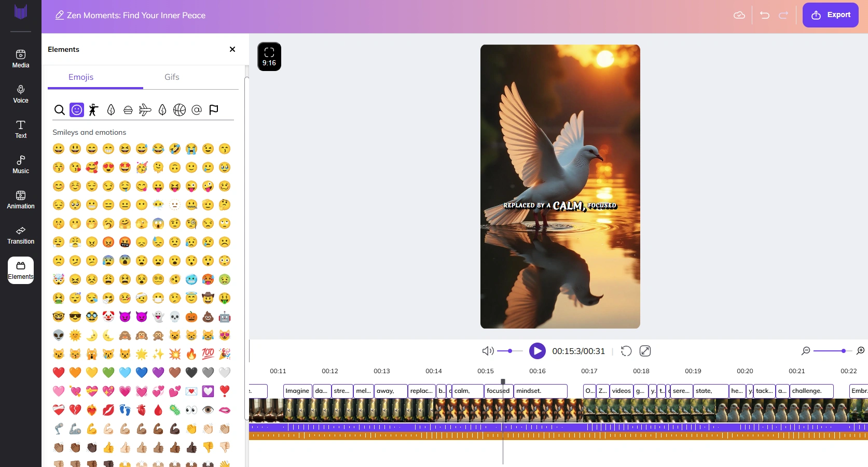
Task: Select the food emoji category icon
Action: coord(128,110)
